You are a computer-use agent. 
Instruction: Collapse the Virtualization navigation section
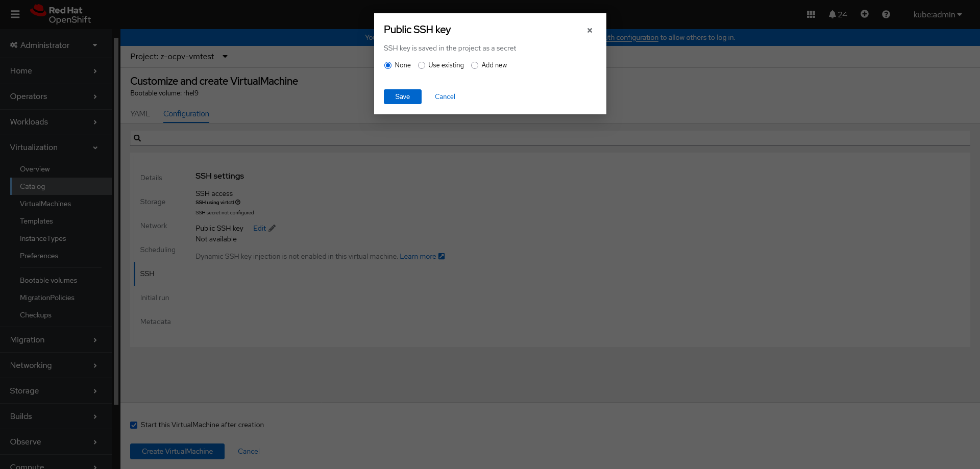56,147
